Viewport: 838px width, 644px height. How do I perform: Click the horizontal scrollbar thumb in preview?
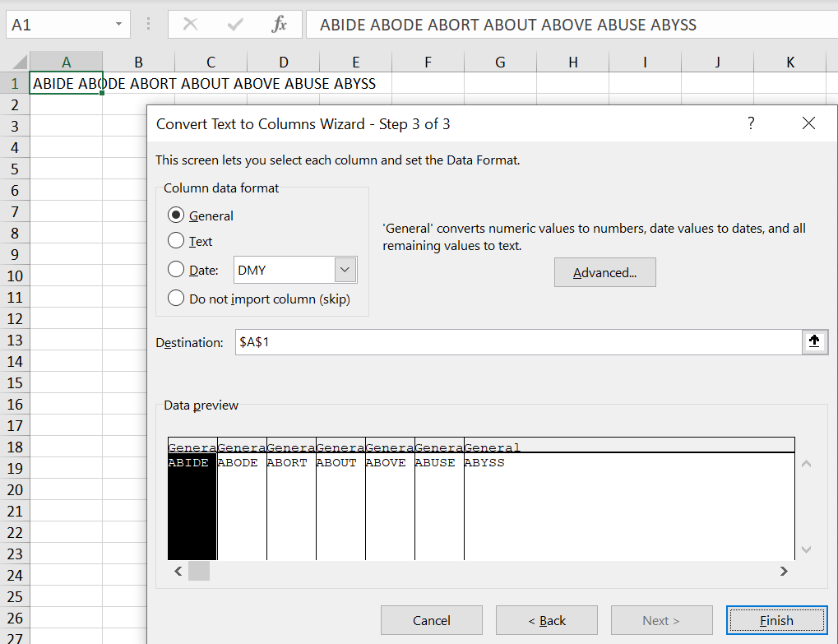pos(199,571)
